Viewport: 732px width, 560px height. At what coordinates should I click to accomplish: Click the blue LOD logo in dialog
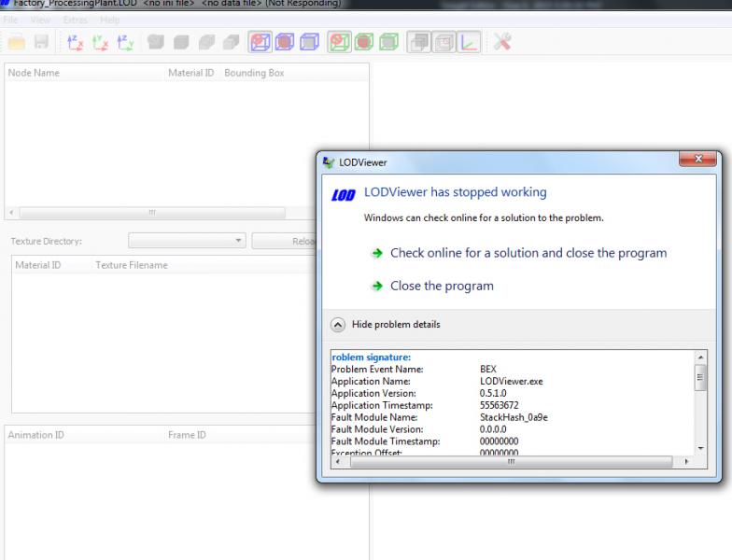344,194
